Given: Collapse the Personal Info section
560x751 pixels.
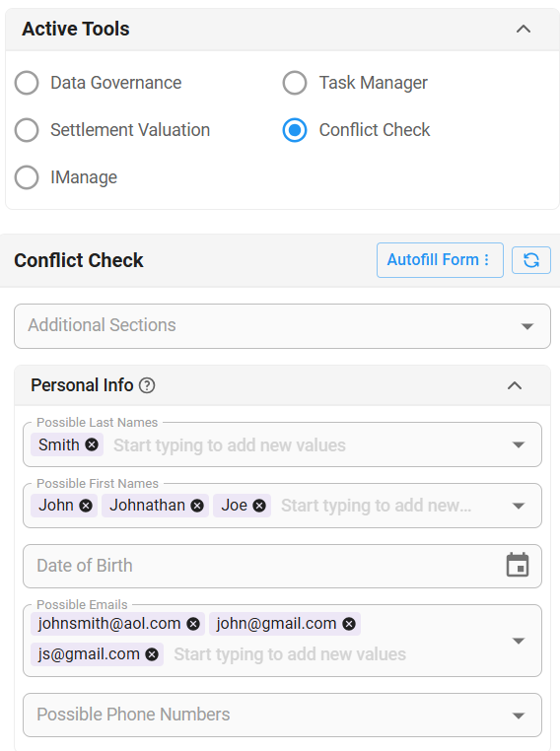Looking at the screenshot, I should coord(515,385).
